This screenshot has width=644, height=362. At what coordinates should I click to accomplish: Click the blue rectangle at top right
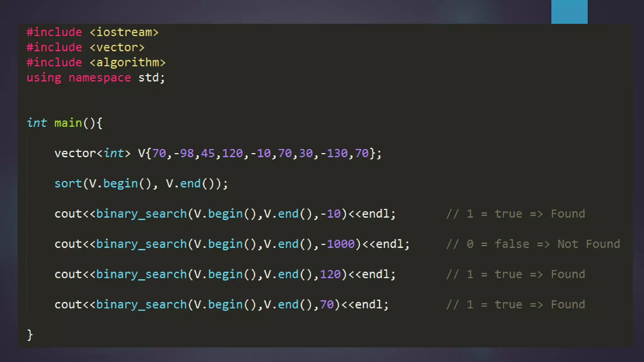pos(569,12)
